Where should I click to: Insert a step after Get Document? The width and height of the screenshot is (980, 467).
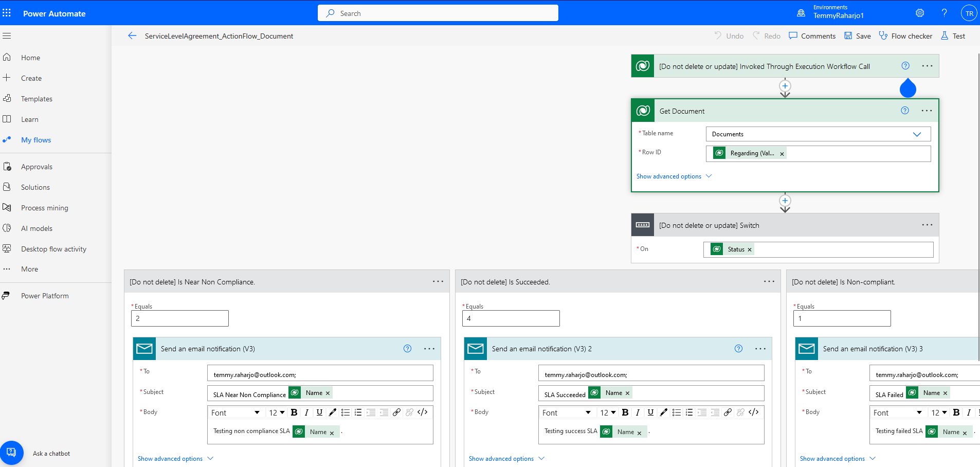785,201
